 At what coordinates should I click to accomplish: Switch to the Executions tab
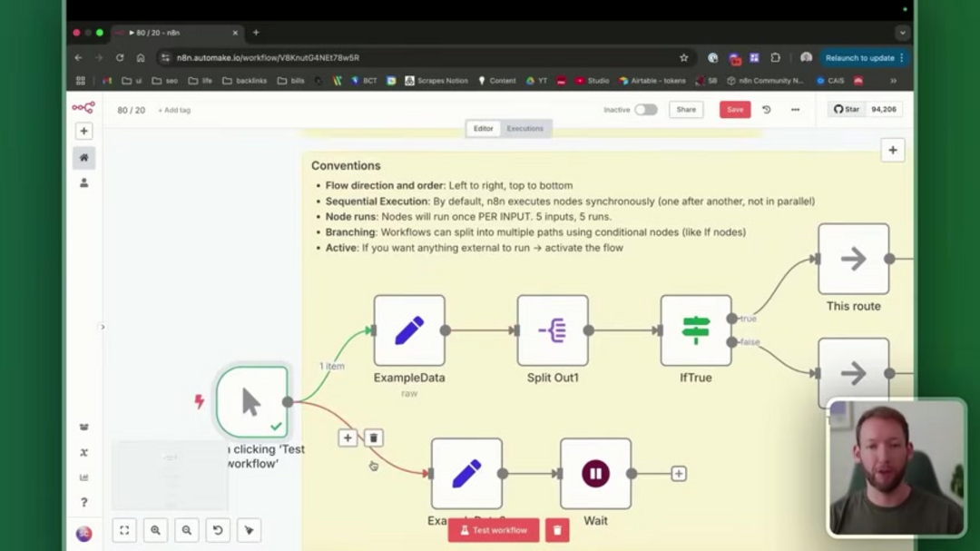tap(524, 129)
